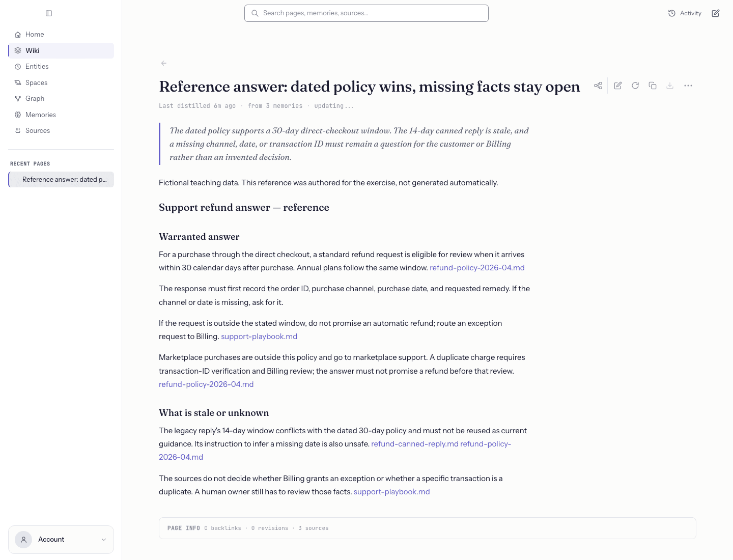Click the compose note icon at top right
This screenshot has height=560, width=733.
(716, 13)
